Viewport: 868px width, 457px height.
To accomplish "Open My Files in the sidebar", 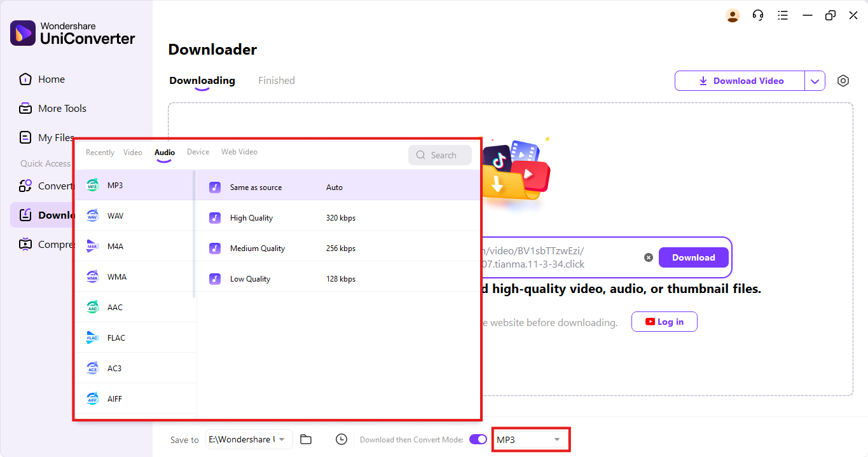I will (x=46, y=138).
